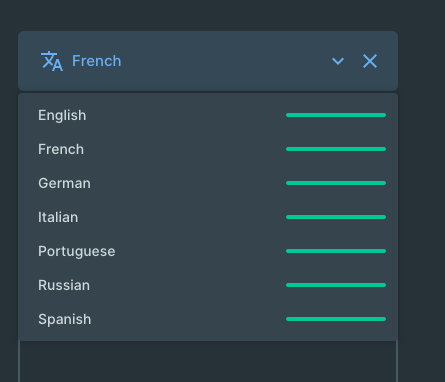Clear the French selection with X
This screenshot has height=382, width=445.
point(370,61)
